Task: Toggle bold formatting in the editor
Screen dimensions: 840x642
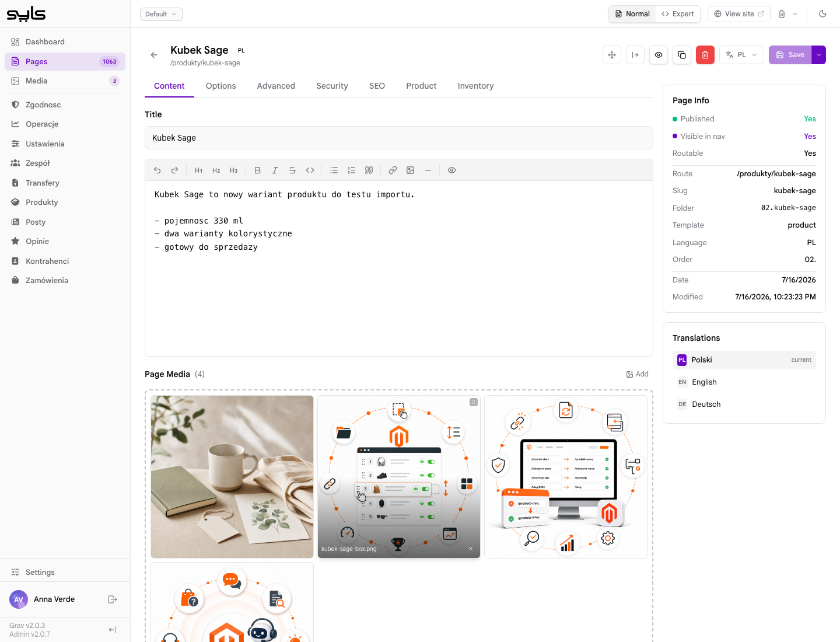Action: coord(258,170)
